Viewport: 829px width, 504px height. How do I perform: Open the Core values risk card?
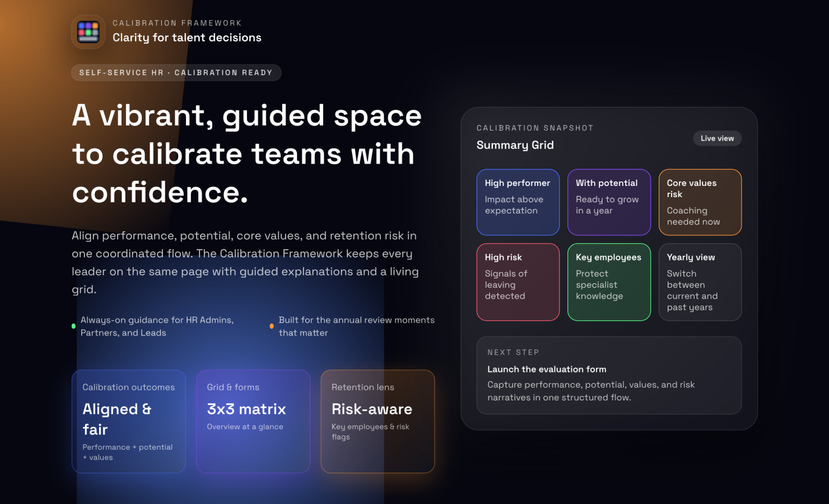click(x=700, y=202)
